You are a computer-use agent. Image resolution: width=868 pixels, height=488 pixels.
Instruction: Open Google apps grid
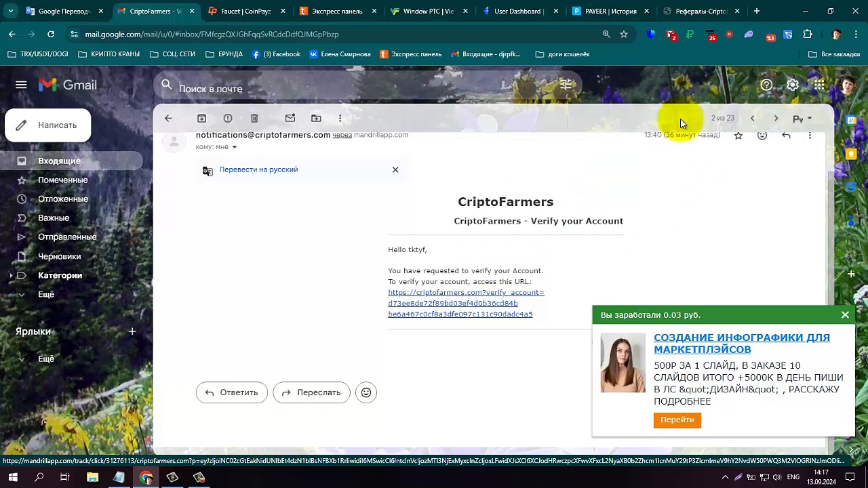pos(819,85)
